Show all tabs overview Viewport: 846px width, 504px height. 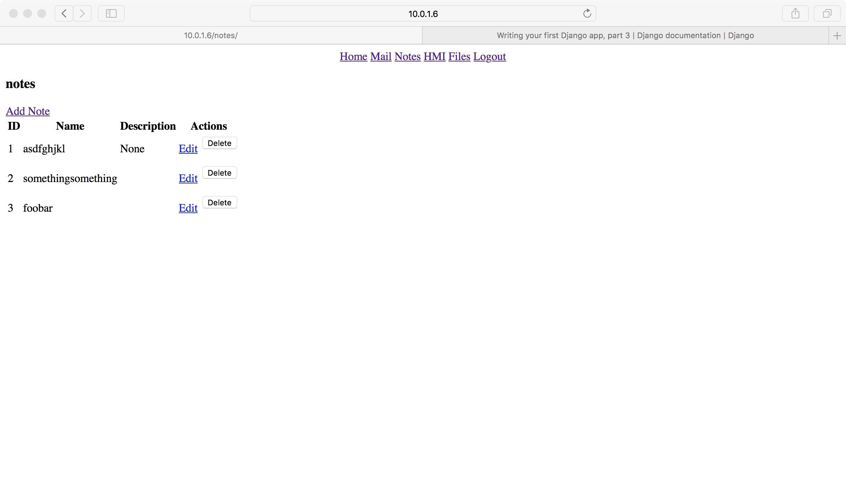coord(827,13)
